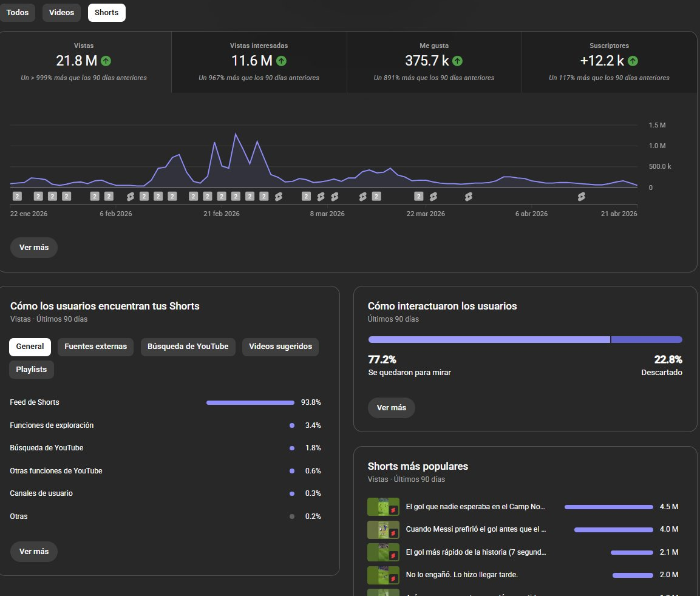Viewport: 700px width, 596px height.
Task: Click Ver más in Cómo interactuaron los usuarios
Action: [391, 408]
